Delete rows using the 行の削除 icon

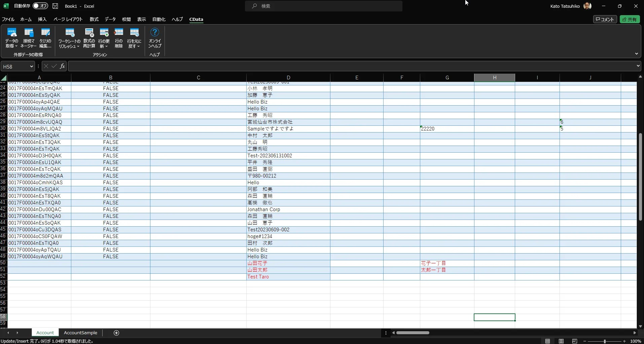[x=119, y=37]
